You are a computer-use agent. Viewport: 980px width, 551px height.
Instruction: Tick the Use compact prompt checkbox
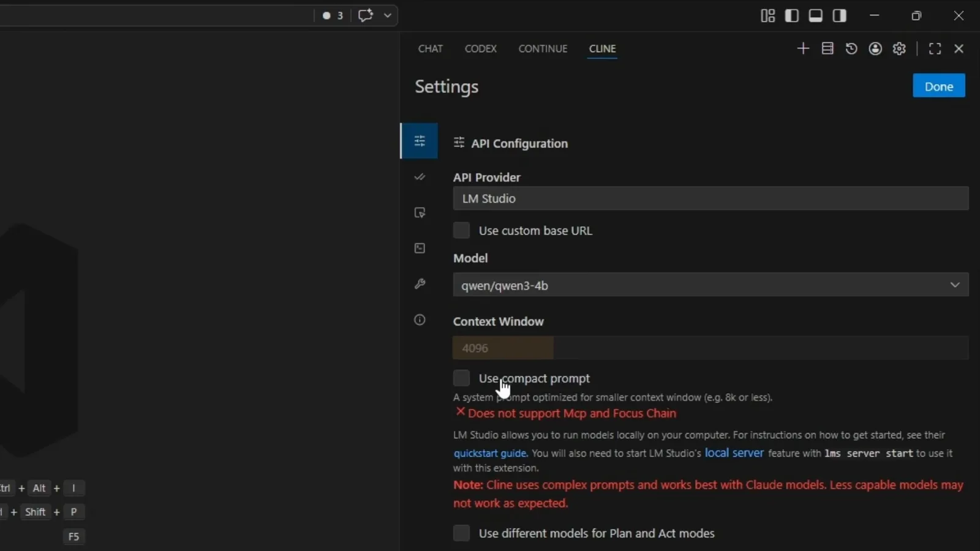click(461, 378)
